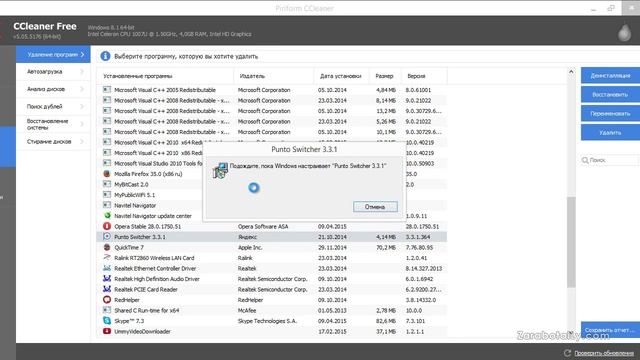
Task: Click the CCleaner pear logo icon
Action: click(x=624, y=32)
